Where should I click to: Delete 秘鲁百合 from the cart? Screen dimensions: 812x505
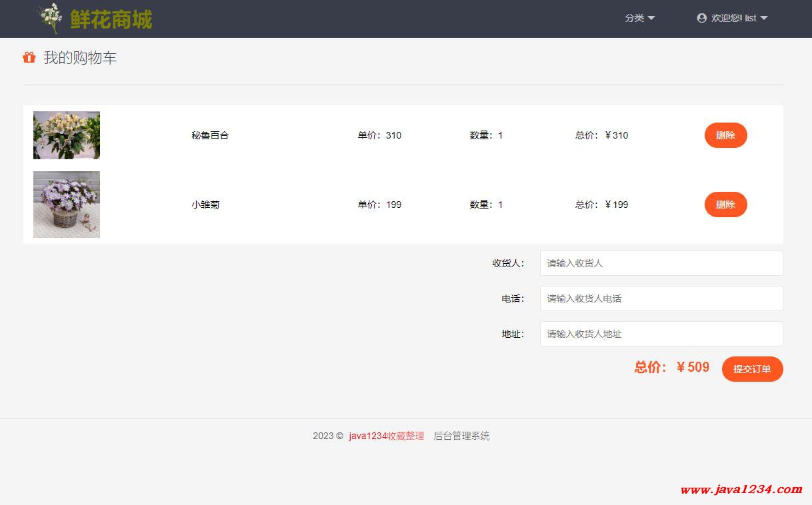click(725, 135)
